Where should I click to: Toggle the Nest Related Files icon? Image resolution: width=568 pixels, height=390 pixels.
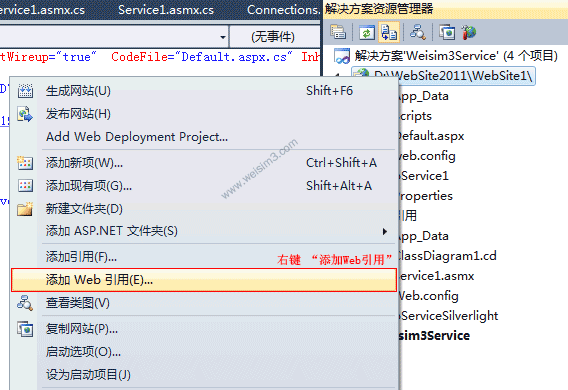click(x=389, y=32)
